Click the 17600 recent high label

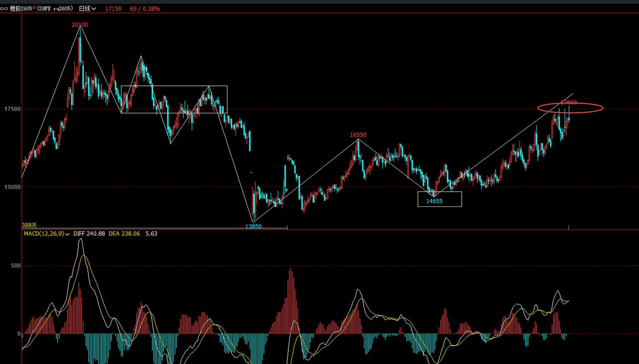coord(569,102)
